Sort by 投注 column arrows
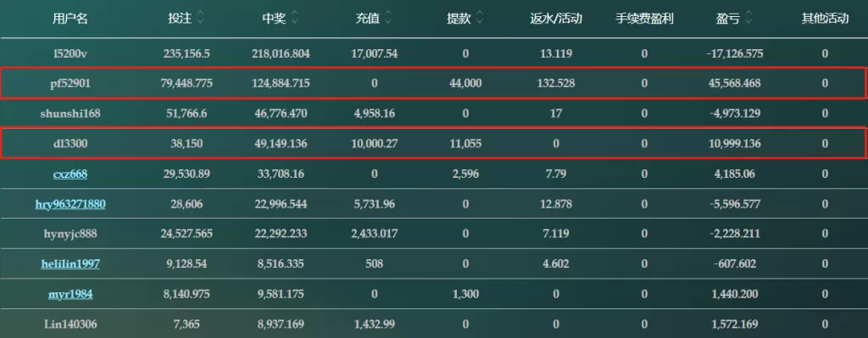Image resolution: width=868 pixels, height=338 pixels. (200, 19)
